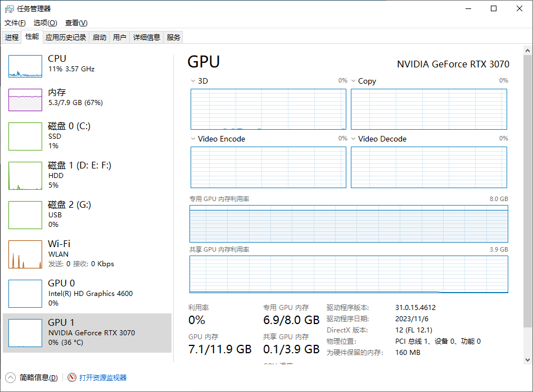Switch to the 应用历史记录 tab

point(66,38)
